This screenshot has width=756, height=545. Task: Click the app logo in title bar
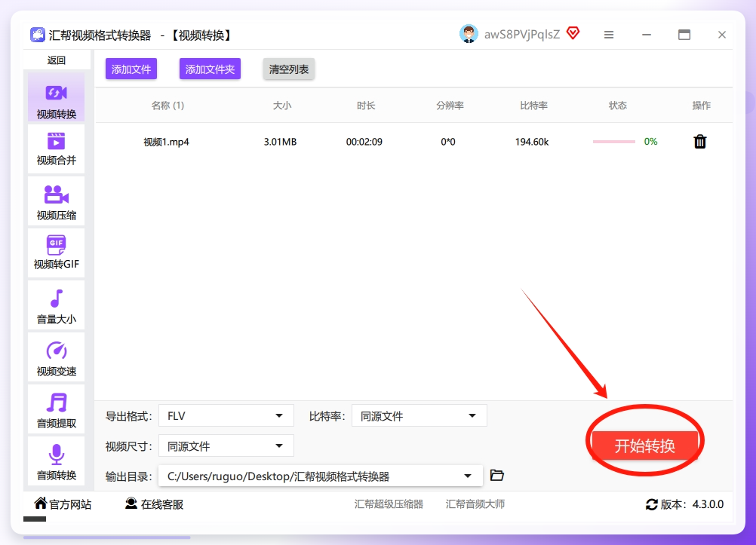click(x=37, y=35)
